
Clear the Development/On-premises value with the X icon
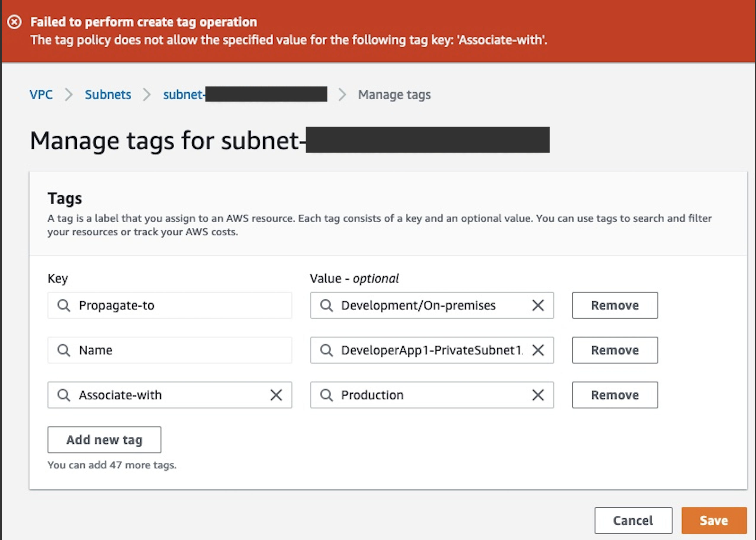pyautogui.click(x=538, y=305)
